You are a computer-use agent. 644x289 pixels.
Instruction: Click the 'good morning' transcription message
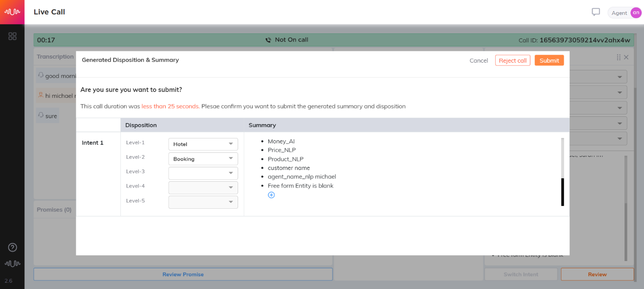(56, 76)
